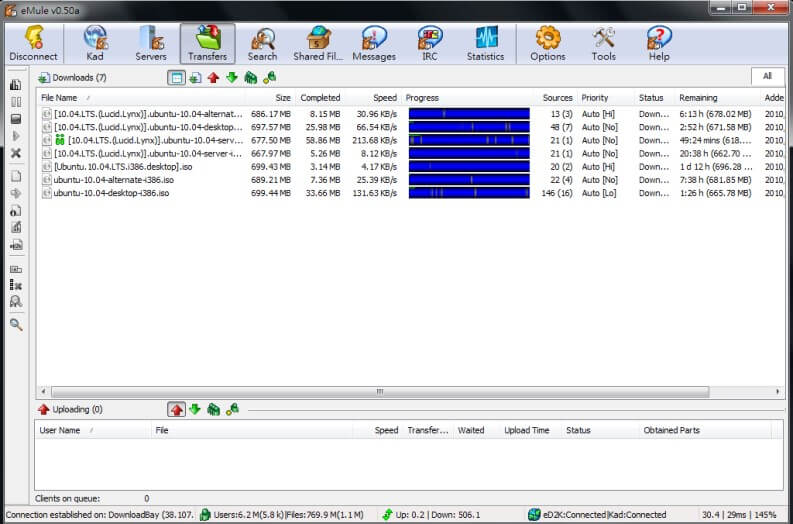
Task: Open the Servers page
Action: pyautogui.click(x=151, y=43)
